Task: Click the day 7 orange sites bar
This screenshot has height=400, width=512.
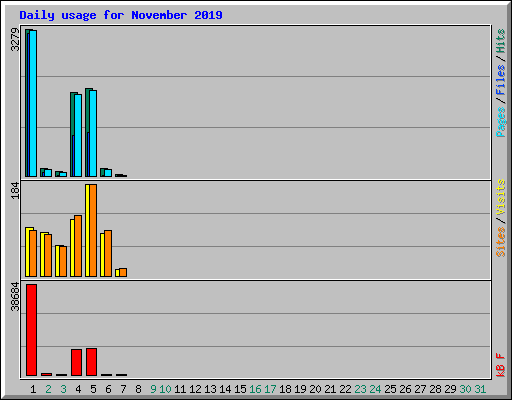Action: [x=123, y=272]
